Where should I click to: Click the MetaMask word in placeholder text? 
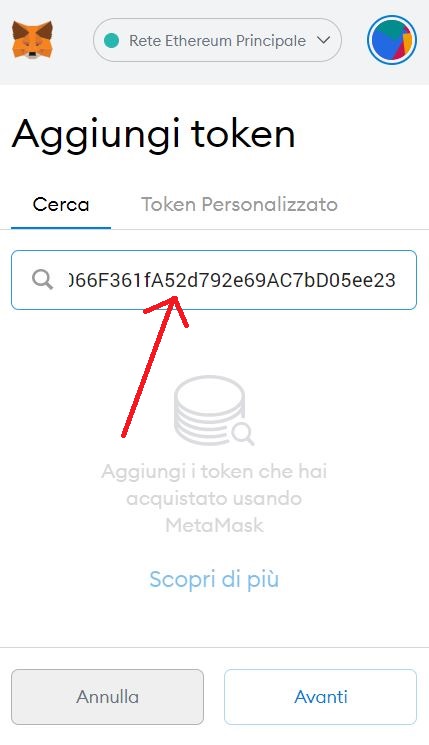[214, 525]
